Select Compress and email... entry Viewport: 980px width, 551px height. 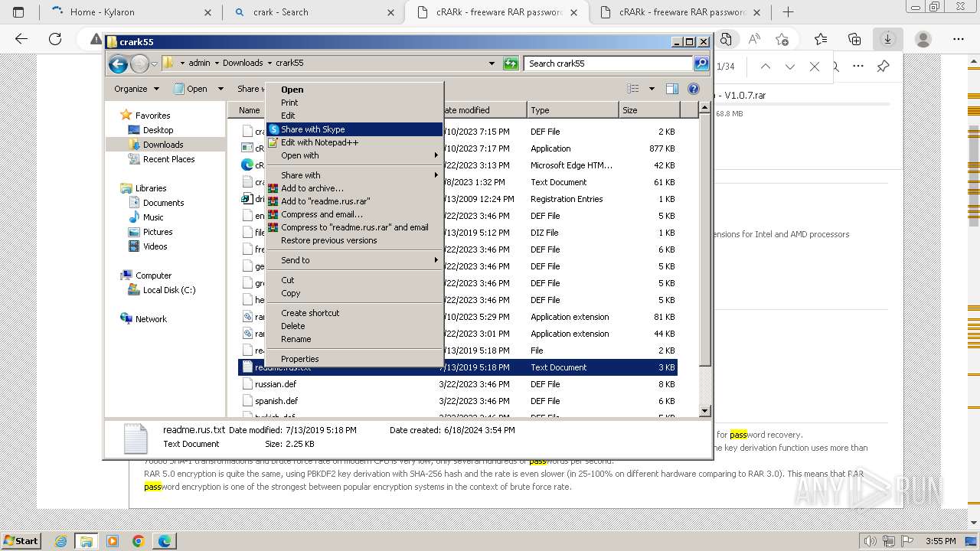coord(354,214)
